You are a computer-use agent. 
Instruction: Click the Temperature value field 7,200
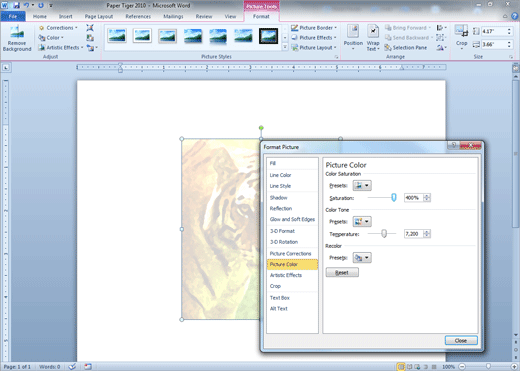pos(413,234)
